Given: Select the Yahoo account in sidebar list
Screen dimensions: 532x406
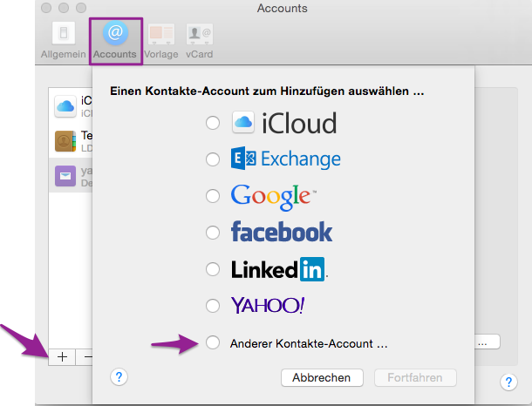Looking at the screenshot, I should click(x=72, y=177).
